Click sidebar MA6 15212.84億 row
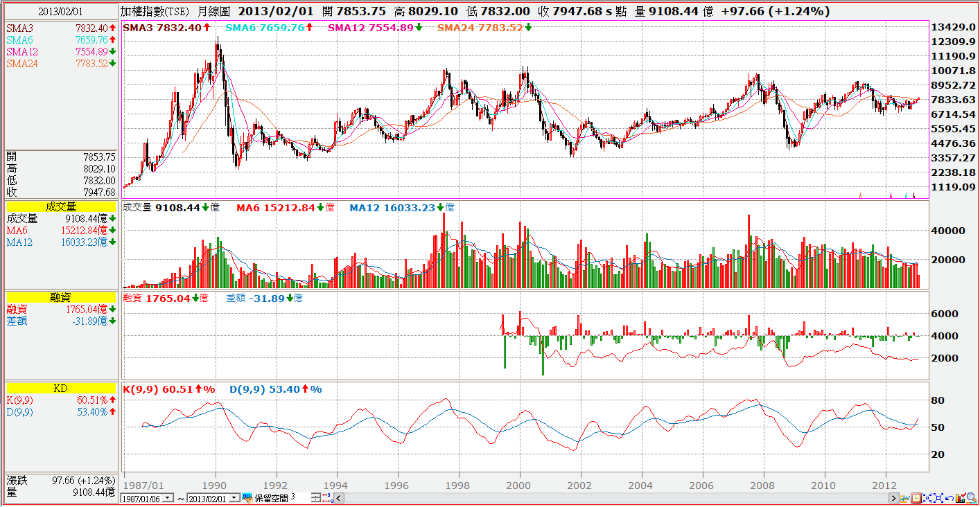The image size is (980, 507). [x=61, y=230]
